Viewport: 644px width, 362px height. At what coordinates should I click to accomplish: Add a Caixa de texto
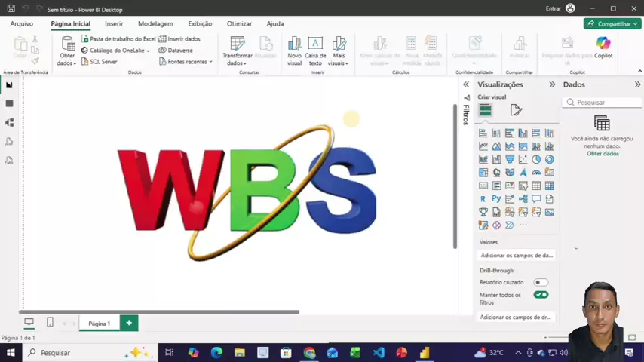tap(315, 51)
